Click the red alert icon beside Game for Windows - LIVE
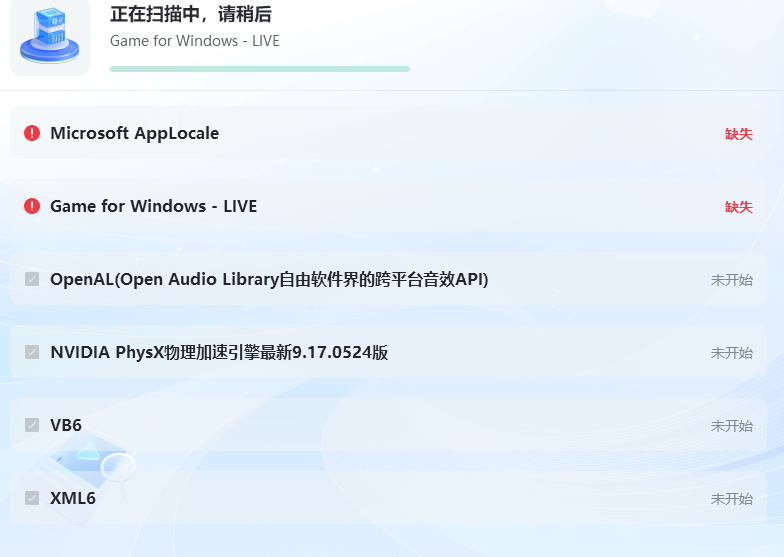The width and height of the screenshot is (784, 557). pos(32,206)
